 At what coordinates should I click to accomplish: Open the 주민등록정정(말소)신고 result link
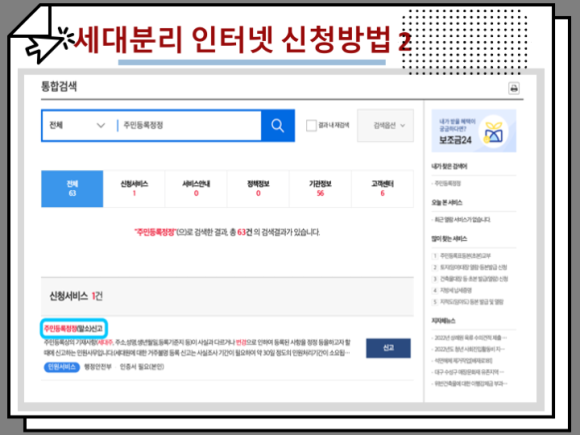(73, 328)
